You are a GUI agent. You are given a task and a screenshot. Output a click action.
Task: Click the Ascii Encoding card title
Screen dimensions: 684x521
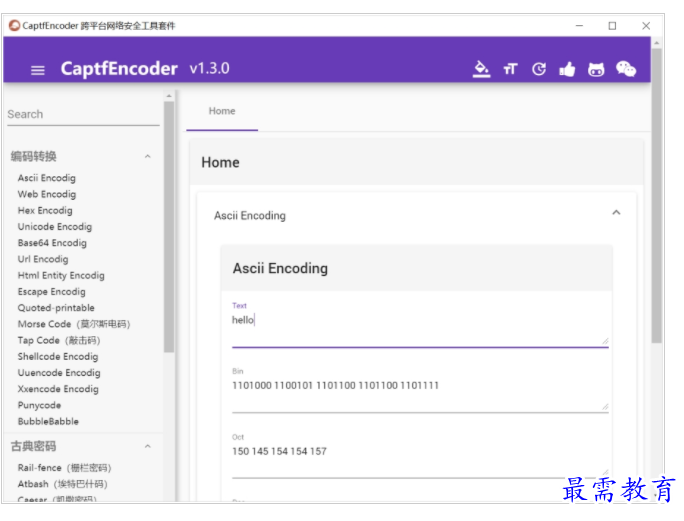280,268
